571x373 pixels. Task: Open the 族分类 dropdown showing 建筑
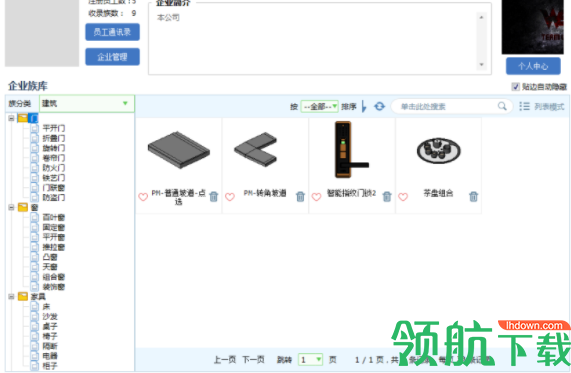87,103
